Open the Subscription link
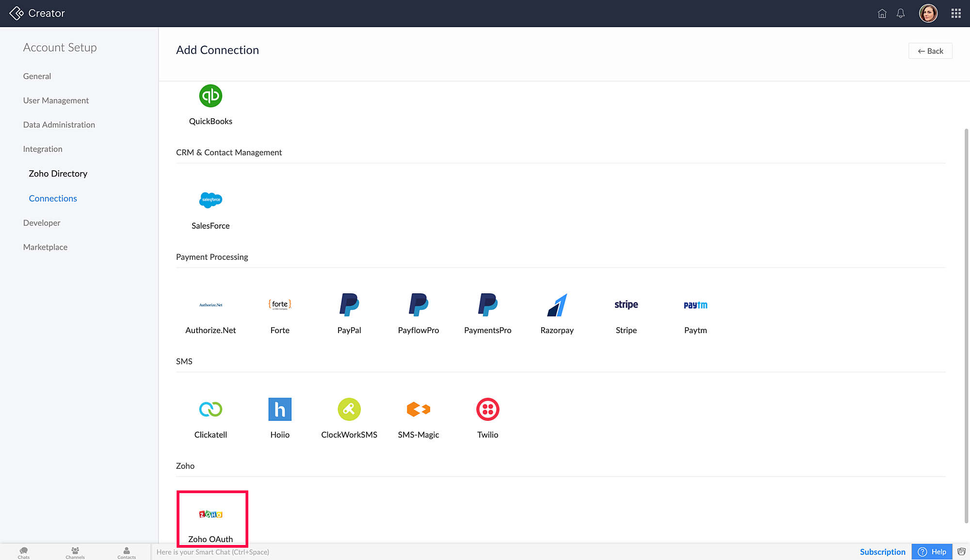The height and width of the screenshot is (560, 970). [x=882, y=552]
